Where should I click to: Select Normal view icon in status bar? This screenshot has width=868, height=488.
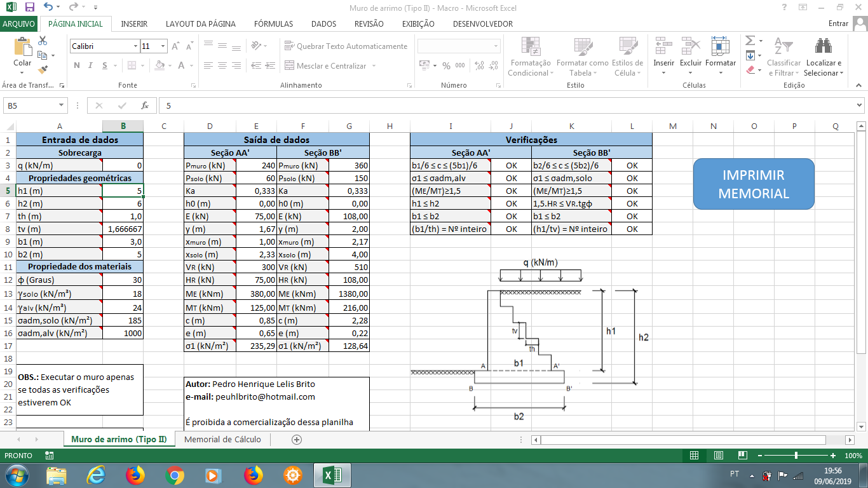[695, 456]
